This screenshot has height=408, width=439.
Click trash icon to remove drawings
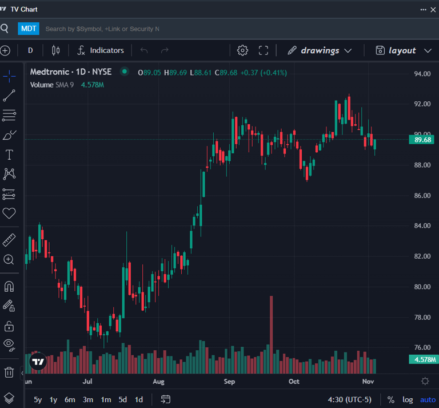point(9,372)
